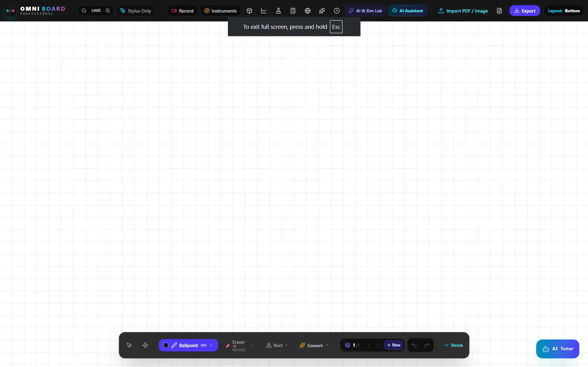Reset zoom via the 100% value
This screenshot has height=367, width=588.
click(x=96, y=11)
